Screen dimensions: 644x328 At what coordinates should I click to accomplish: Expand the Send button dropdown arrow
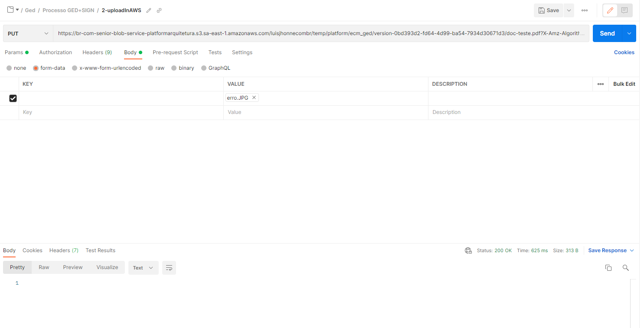[629, 33]
